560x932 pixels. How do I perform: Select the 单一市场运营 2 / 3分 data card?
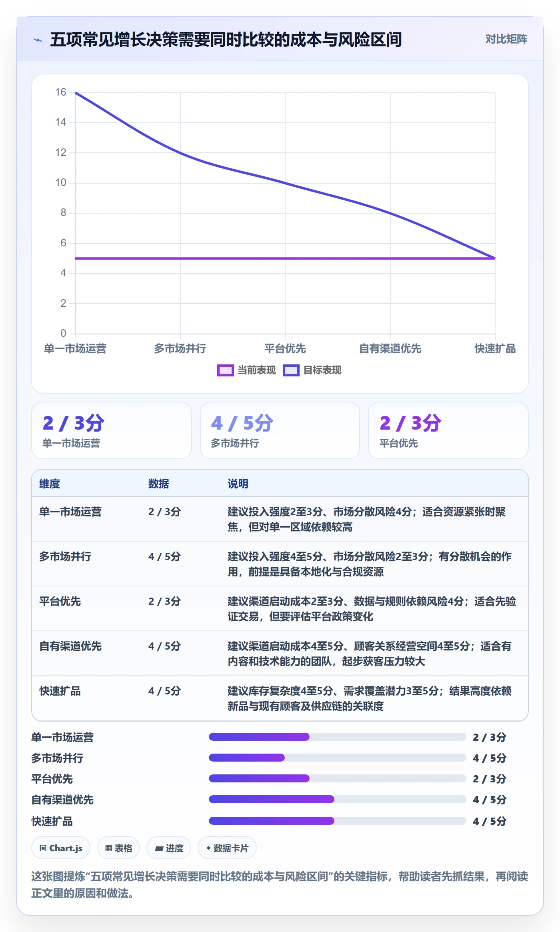(112, 430)
